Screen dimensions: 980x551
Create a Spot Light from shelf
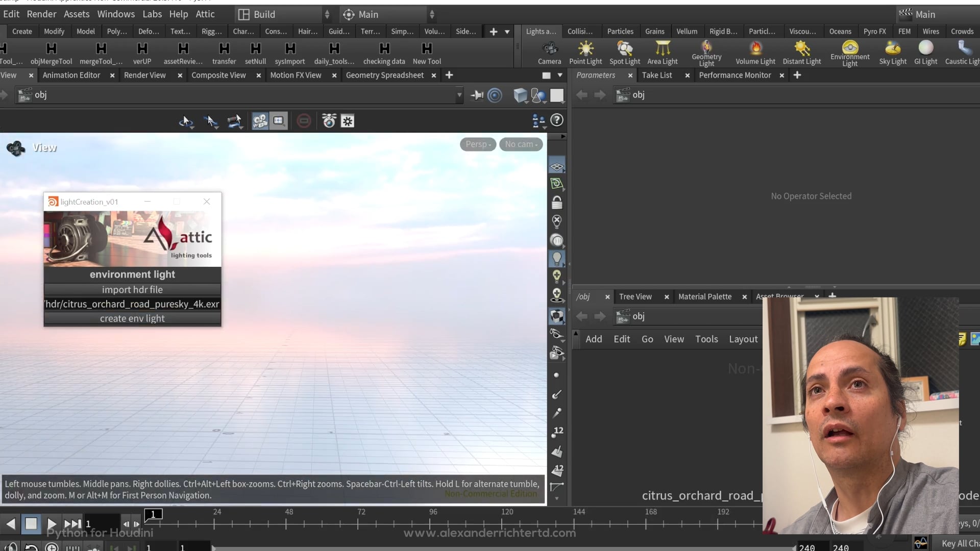point(624,53)
